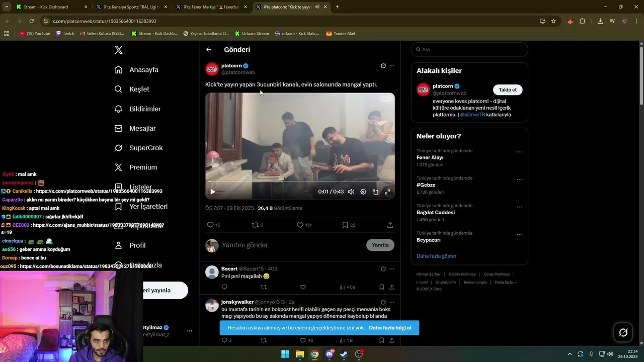The image size is (644, 362).
Task: Open more options for Beypazarı trend
Action: [x=519, y=235]
